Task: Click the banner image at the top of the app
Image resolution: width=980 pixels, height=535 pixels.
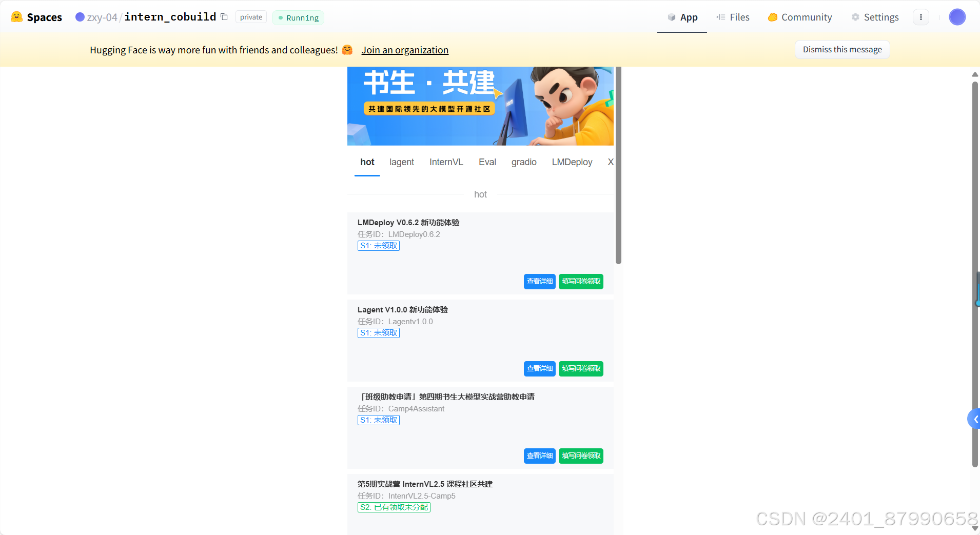Action: [480, 106]
